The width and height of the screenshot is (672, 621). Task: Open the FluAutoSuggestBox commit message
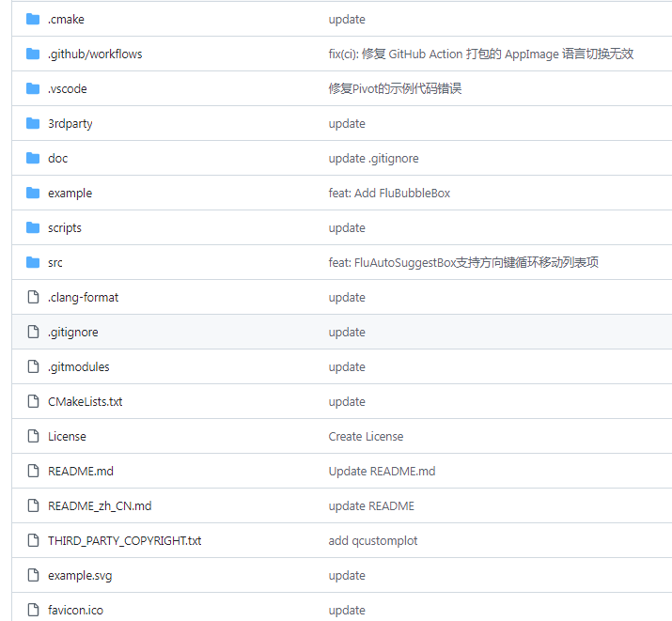(x=463, y=262)
